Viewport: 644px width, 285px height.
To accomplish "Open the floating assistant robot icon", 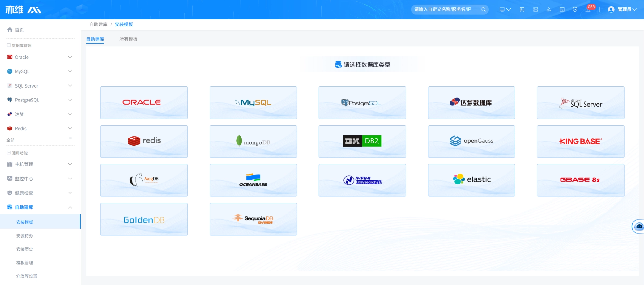I will click(x=638, y=227).
